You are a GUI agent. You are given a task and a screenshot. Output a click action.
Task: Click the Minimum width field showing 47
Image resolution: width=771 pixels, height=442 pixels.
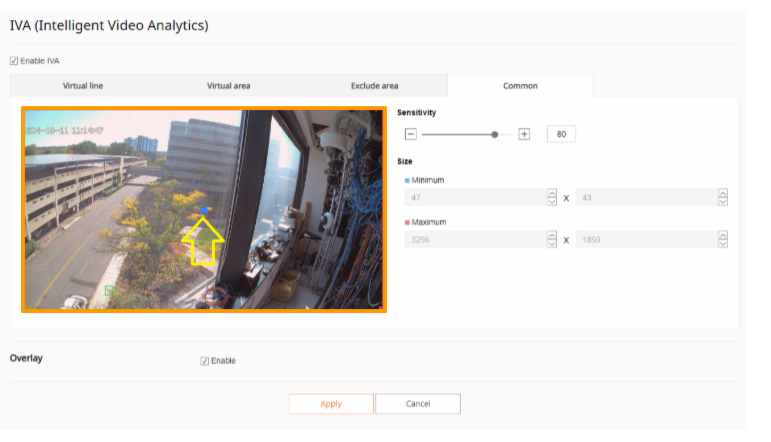(475, 197)
